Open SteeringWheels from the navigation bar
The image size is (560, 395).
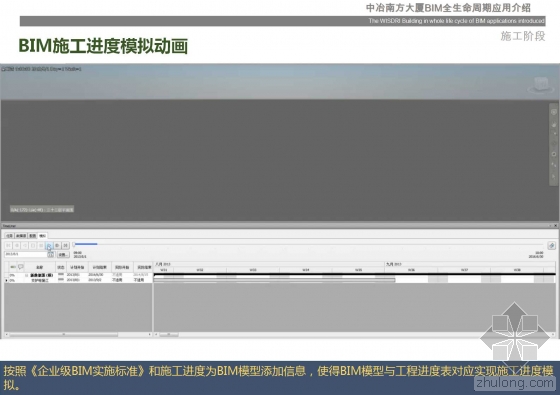[554, 112]
